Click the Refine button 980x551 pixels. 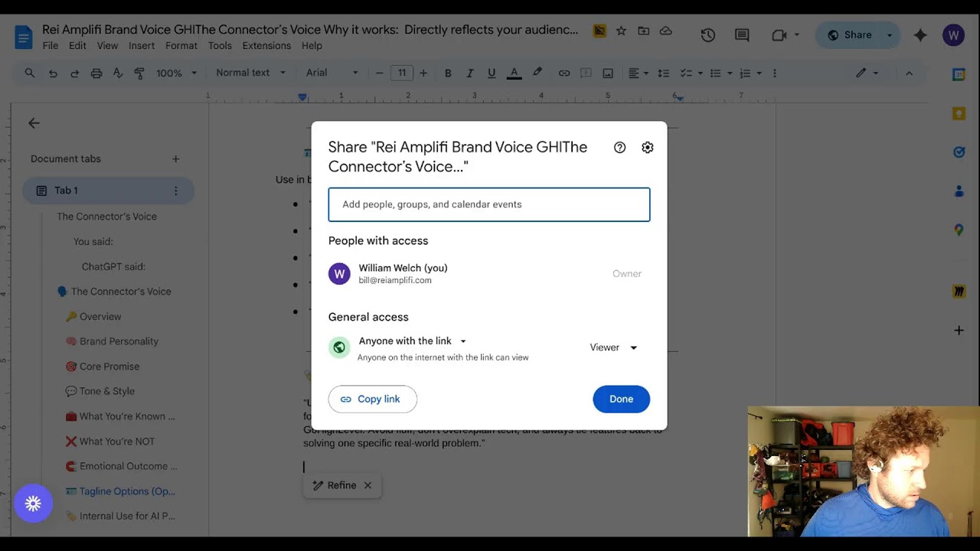click(x=335, y=485)
